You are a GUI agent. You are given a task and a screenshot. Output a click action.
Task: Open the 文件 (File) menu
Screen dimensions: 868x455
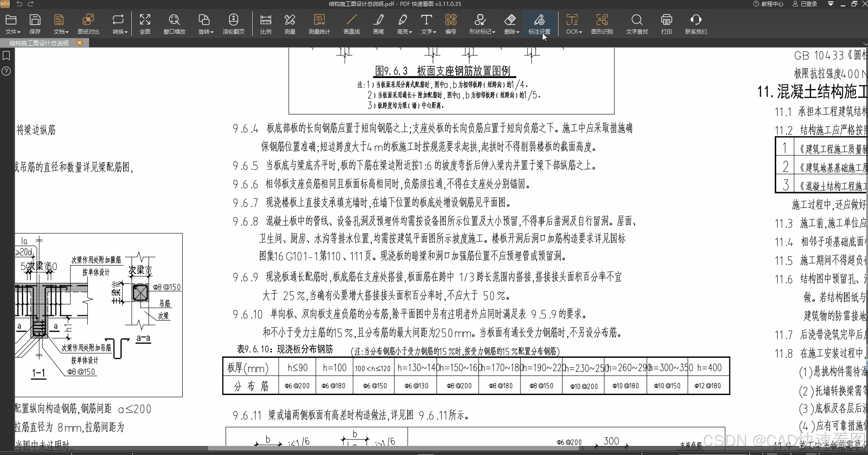tap(12, 24)
